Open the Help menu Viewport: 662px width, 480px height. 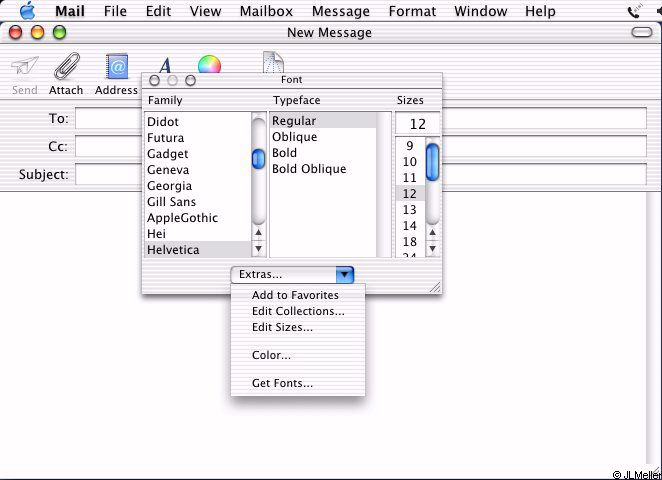540,11
